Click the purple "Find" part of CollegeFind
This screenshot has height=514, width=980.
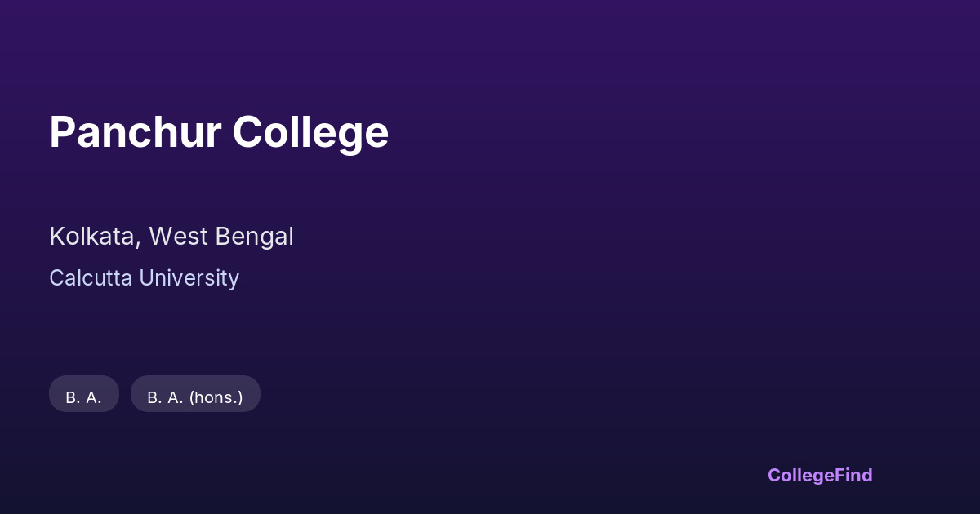pos(854,475)
